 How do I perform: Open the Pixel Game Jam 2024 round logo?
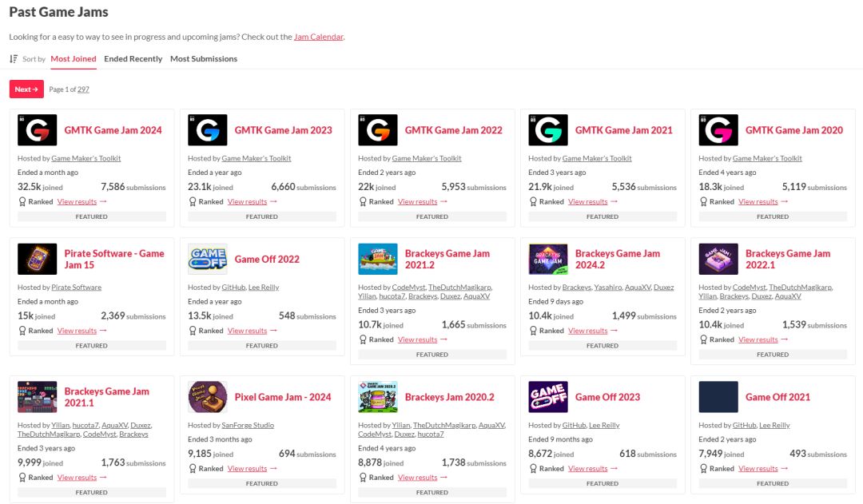[x=208, y=397]
